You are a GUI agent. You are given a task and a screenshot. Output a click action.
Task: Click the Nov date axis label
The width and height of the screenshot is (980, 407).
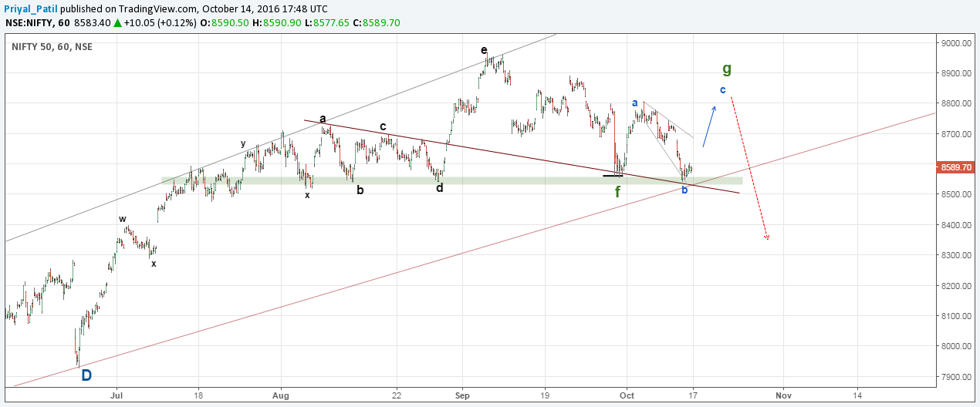(782, 394)
